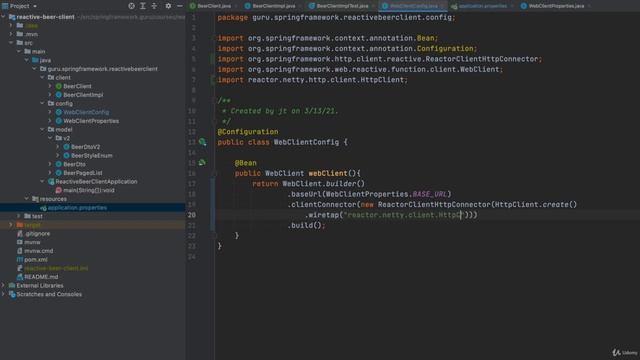This screenshot has height=360, width=640.
Task: Collapse guru.springframework.reactivebeerclient package
Action: click(x=34, y=69)
